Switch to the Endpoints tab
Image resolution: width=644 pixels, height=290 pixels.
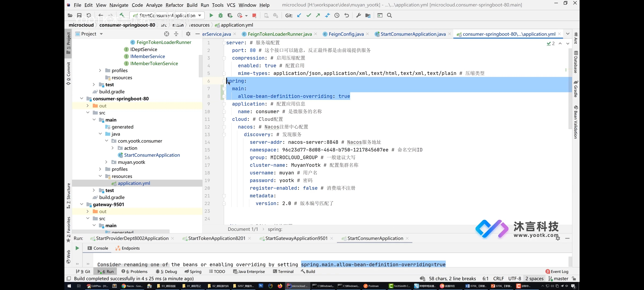tap(128, 248)
